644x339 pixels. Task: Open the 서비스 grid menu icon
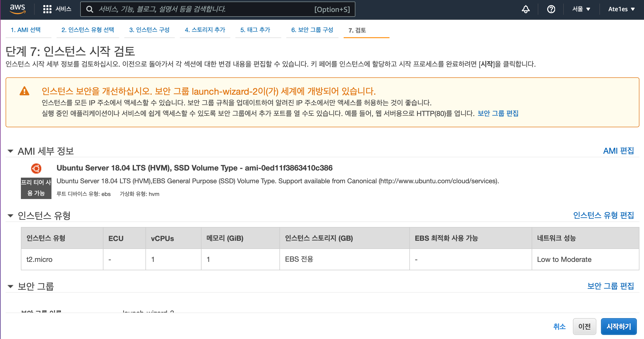point(47,9)
